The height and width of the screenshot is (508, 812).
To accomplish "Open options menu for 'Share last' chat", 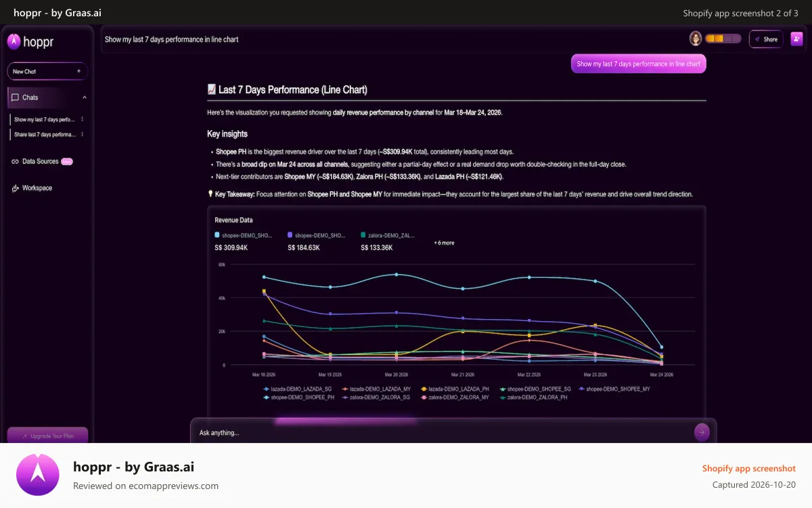I will click(83, 134).
